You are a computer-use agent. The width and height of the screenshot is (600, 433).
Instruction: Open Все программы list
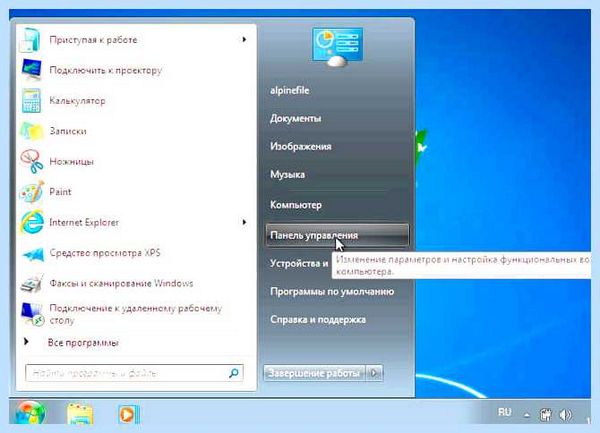point(83,342)
